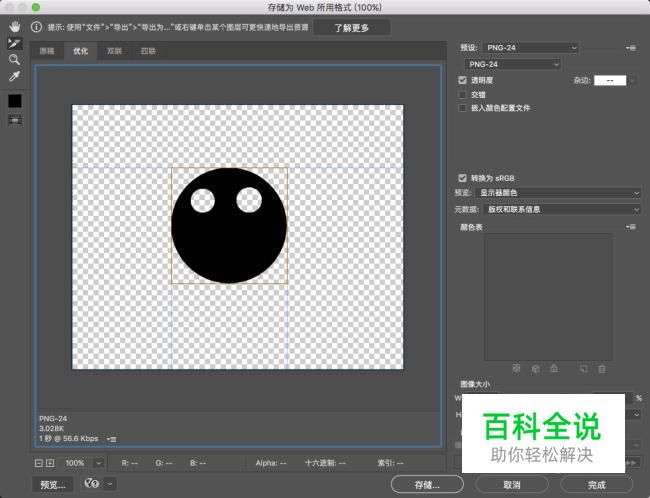Click the trash icon under color table
Screen dimensions: 650x498
tap(601, 368)
